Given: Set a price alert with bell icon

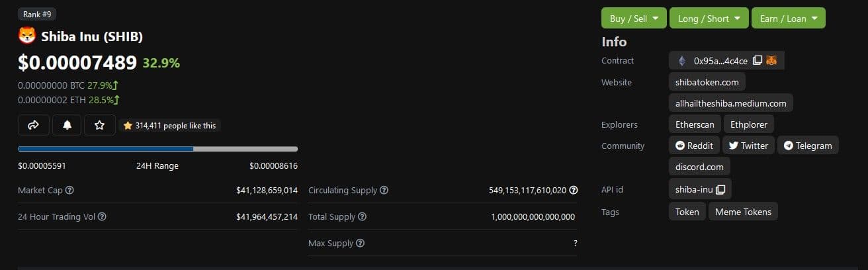Looking at the screenshot, I should coord(67,125).
